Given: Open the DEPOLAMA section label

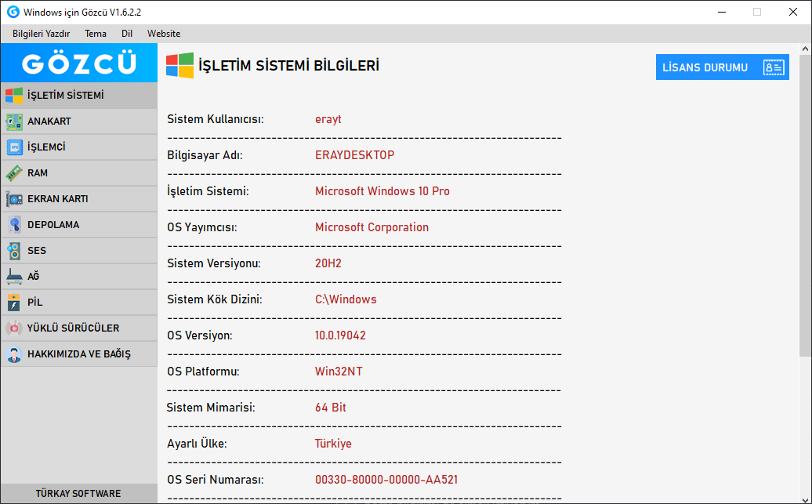Looking at the screenshot, I should click(53, 225).
